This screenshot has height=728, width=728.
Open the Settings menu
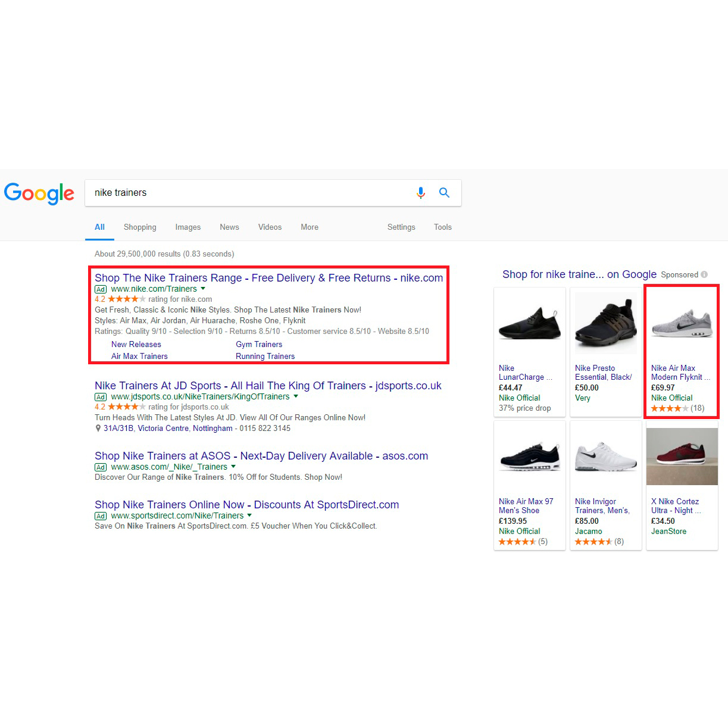[x=401, y=227]
